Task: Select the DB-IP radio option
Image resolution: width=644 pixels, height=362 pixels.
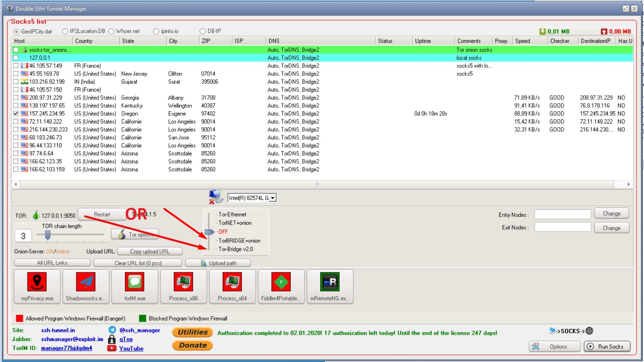Action: (x=203, y=31)
